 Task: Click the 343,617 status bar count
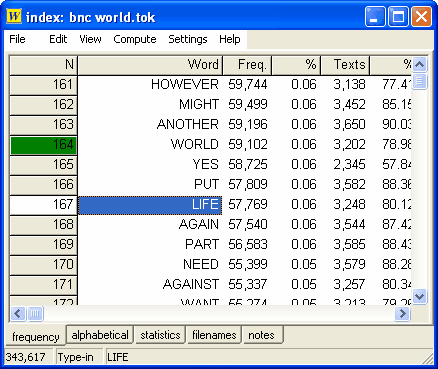tap(29, 357)
